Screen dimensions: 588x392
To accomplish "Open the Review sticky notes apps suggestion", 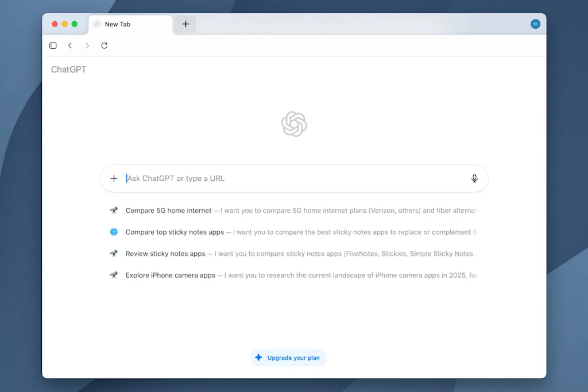I will tap(167, 253).
